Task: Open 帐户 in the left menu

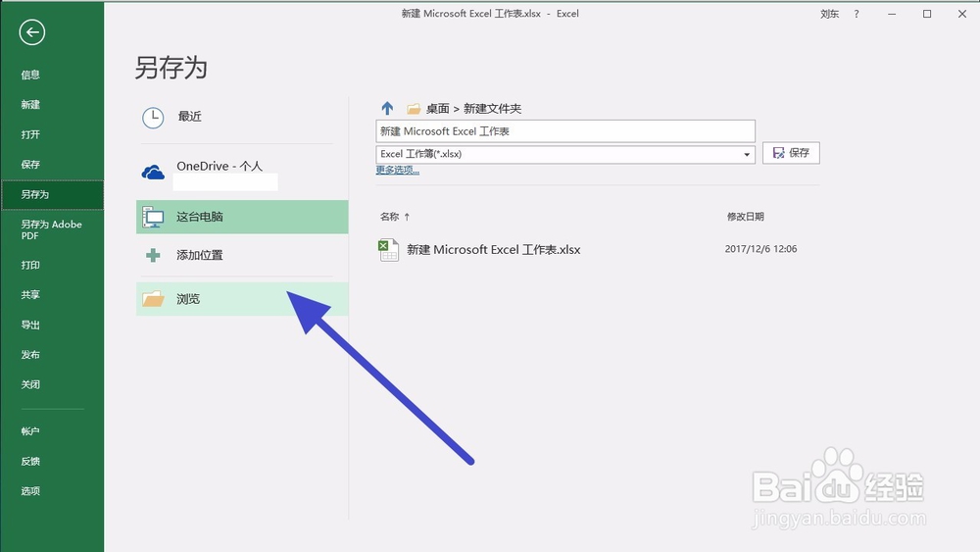Action: (30, 431)
